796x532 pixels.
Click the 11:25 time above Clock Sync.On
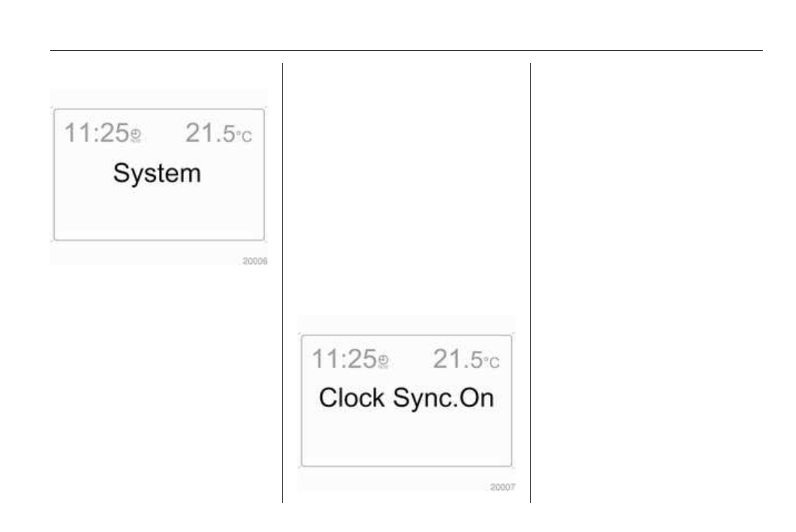pos(344,360)
